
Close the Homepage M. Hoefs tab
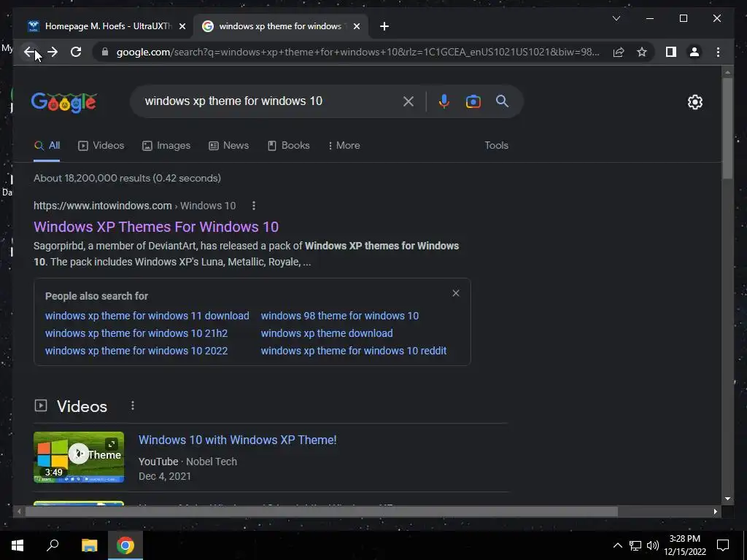pos(182,26)
